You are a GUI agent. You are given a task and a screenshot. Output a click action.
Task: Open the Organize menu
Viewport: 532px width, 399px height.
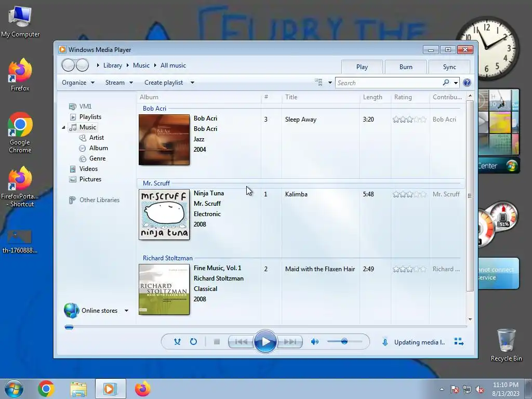tap(78, 83)
